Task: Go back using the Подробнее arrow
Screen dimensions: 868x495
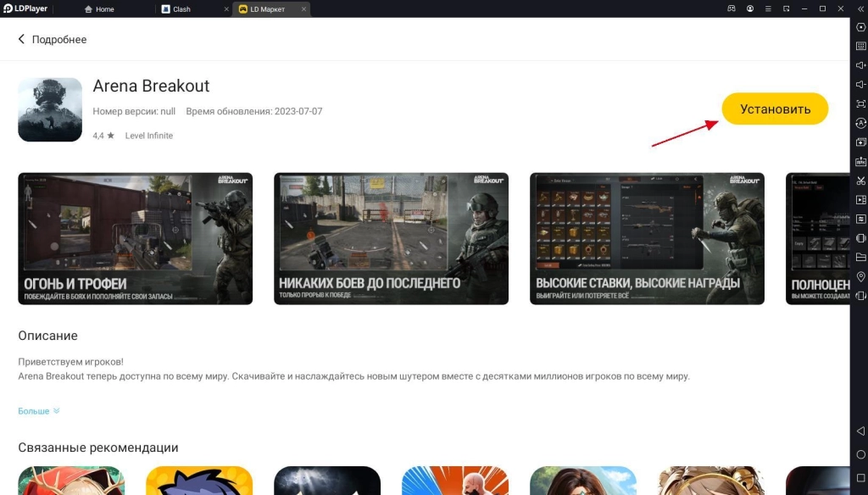Action: pos(22,40)
